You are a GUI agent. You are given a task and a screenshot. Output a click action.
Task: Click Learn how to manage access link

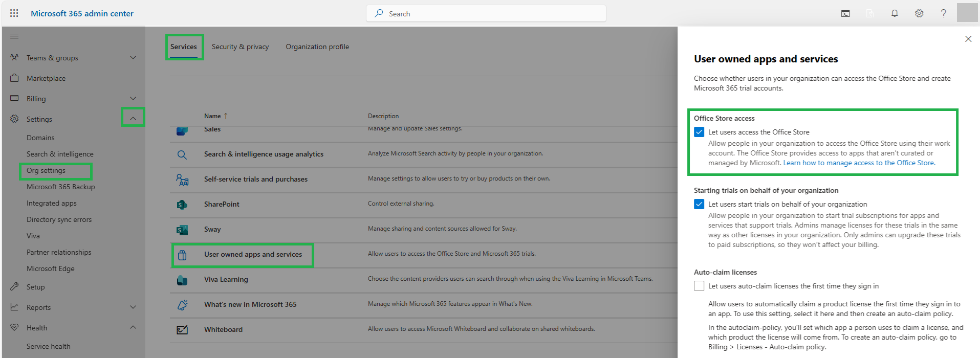[x=859, y=163]
